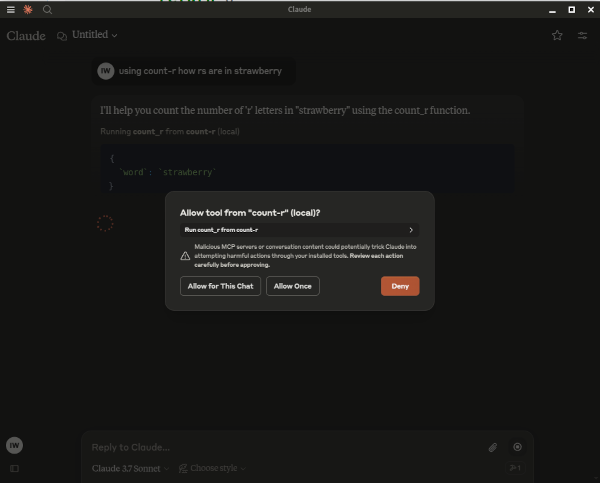The width and height of the screenshot is (600, 483).
Task: Minimize the Claude window
Action: point(552,10)
